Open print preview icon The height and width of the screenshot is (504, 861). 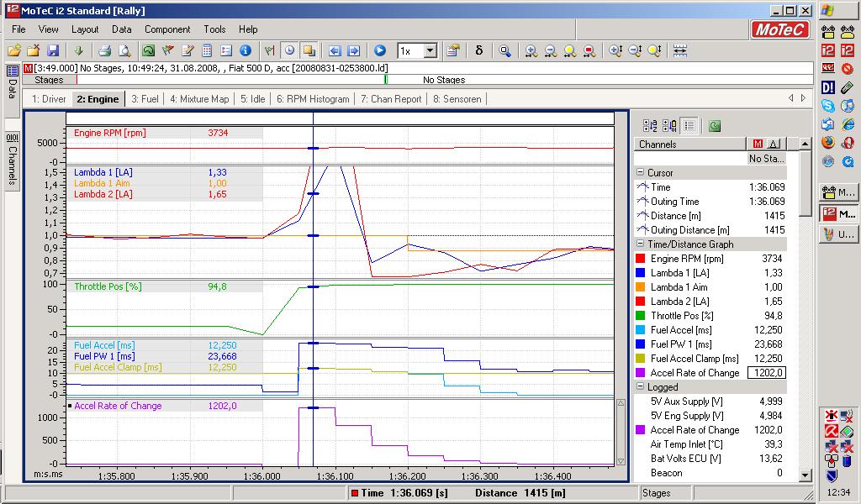coord(124,51)
